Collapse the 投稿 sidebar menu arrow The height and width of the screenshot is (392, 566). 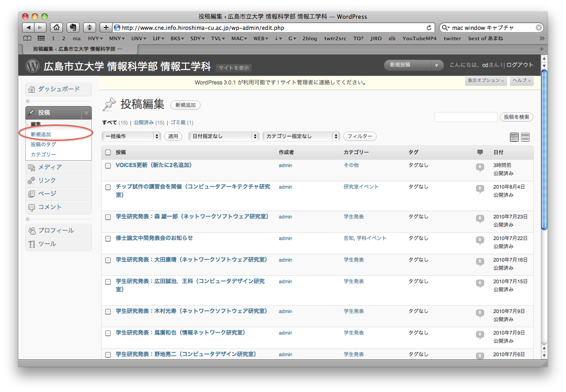86,113
